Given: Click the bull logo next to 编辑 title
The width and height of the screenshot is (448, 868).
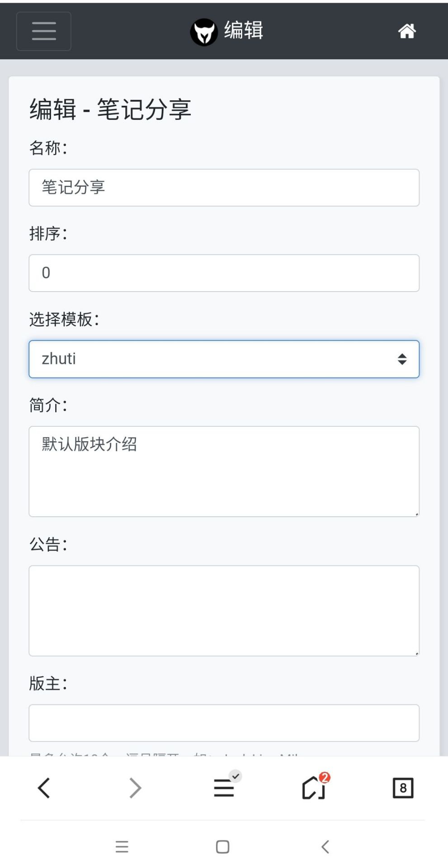Looking at the screenshot, I should tap(204, 31).
